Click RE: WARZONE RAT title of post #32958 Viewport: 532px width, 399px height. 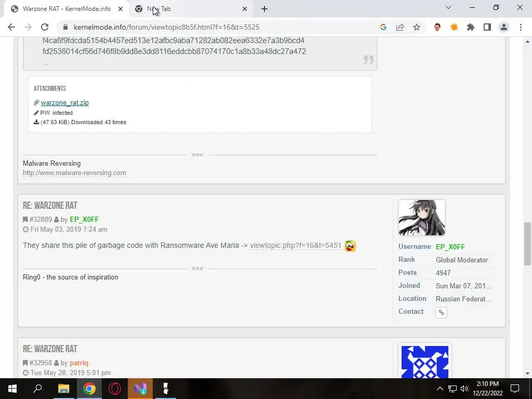[50, 349]
